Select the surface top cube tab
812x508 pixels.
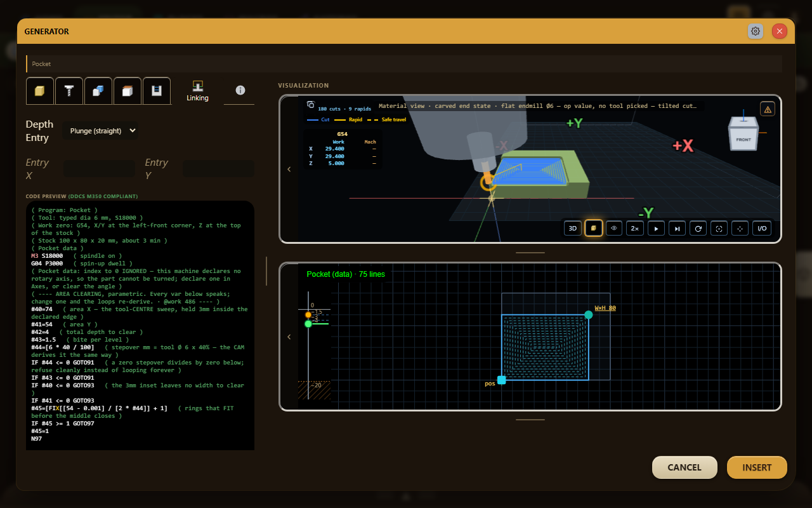click(127, 91)
